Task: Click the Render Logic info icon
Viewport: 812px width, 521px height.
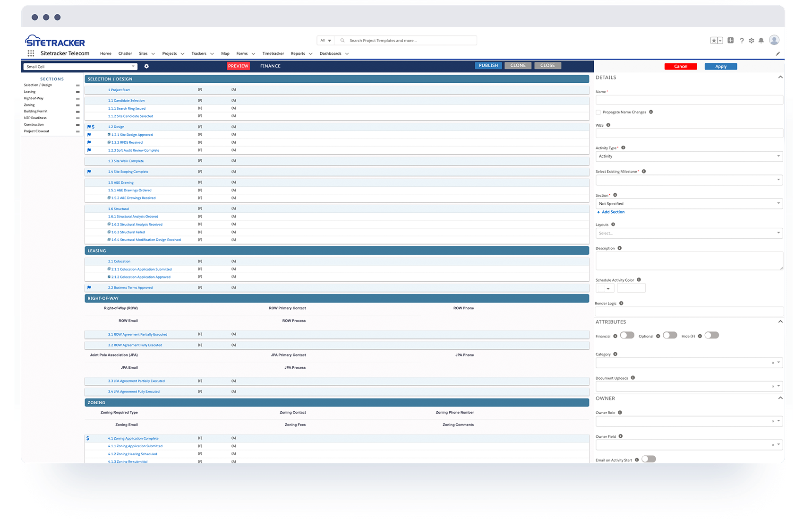Action: pos(621,304)
